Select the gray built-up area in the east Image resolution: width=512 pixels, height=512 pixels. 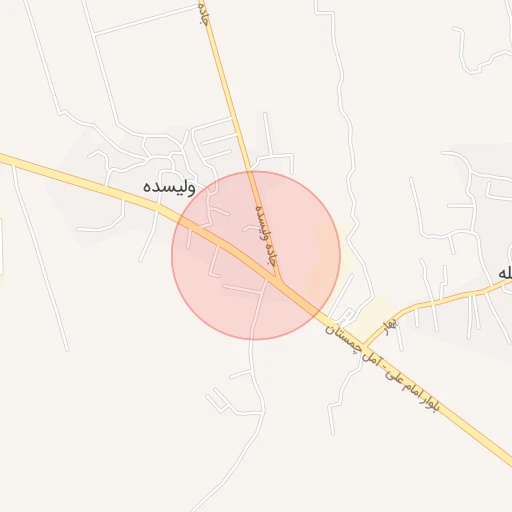[480, 240]
